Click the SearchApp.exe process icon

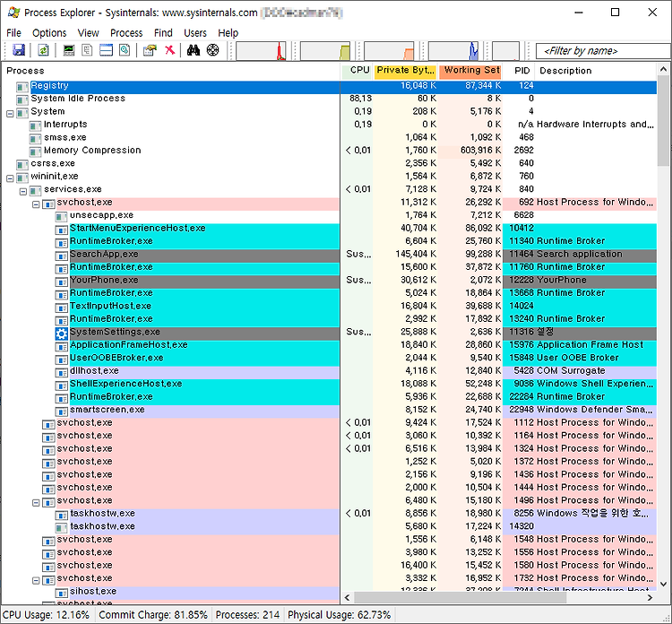pyautogui.click(x=62, y=256)
